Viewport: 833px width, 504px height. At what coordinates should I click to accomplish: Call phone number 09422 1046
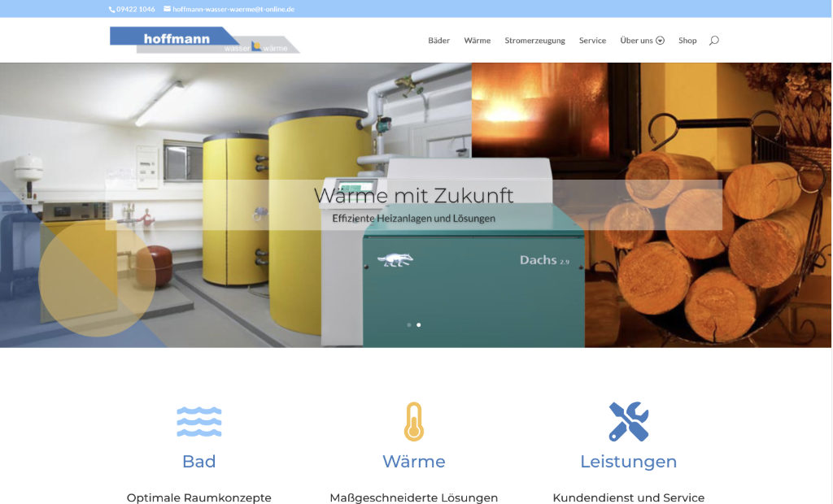[x=136, y=9]
